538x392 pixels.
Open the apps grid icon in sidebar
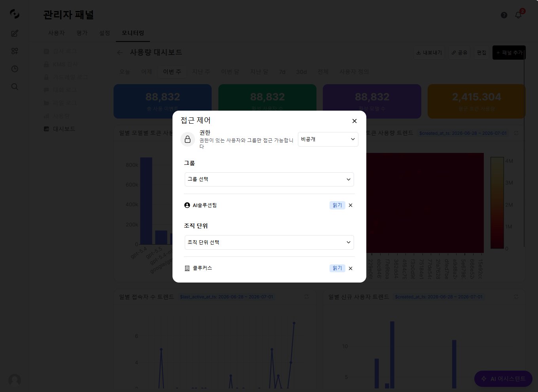pyautogui.click(x=15, y=51)
